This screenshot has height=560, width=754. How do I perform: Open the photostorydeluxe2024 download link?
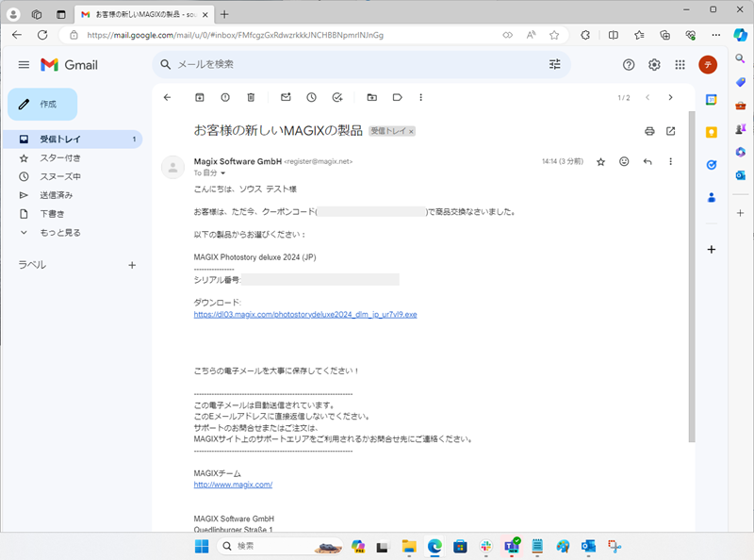click(305, 315)
